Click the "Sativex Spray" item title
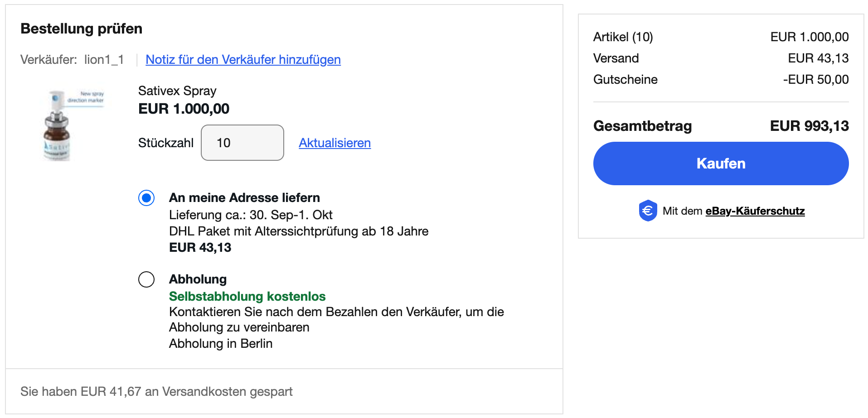 click(x=177, y=91)
